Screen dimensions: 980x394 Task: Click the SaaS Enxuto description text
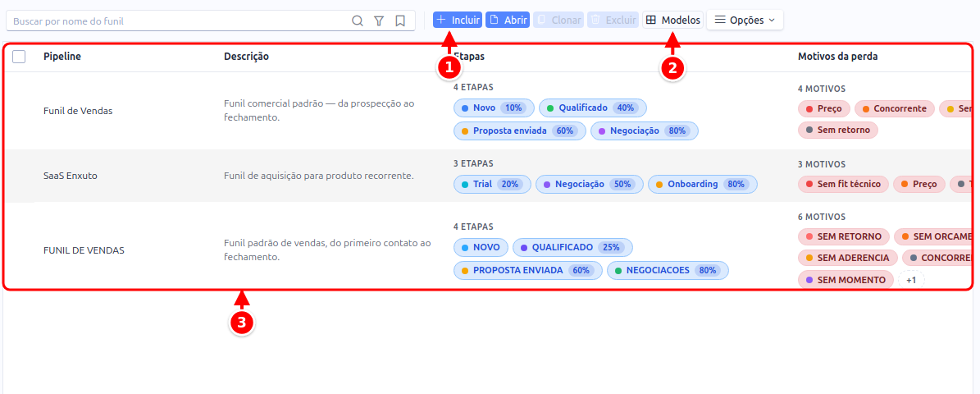(x=319, y=176)
